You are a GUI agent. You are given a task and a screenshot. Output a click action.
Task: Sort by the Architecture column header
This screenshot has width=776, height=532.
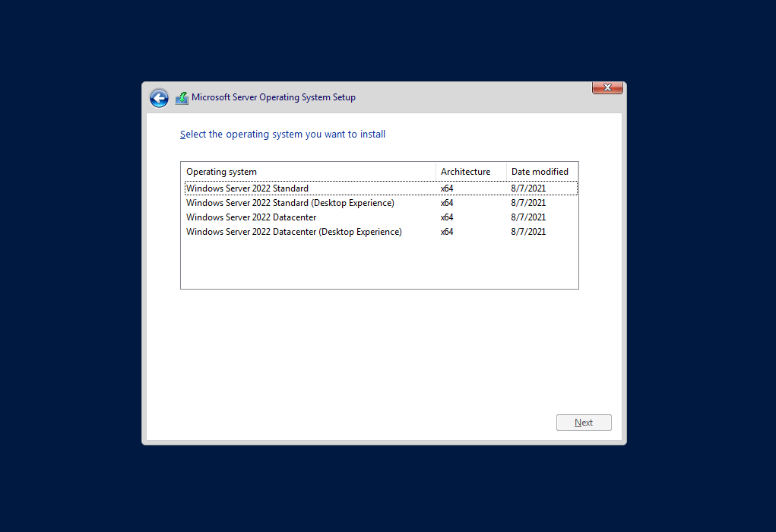(466, 171)
